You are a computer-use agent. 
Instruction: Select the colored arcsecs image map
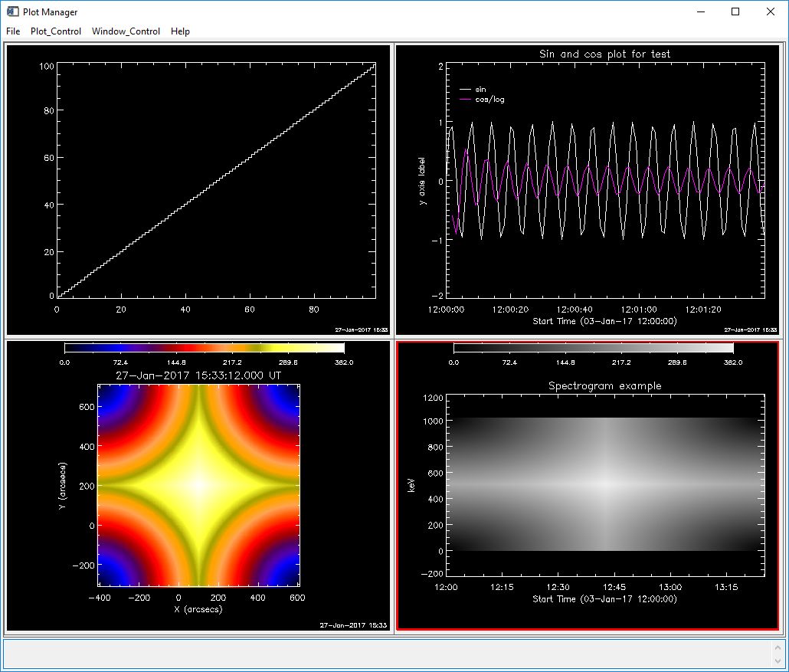[x=198, y=484]
